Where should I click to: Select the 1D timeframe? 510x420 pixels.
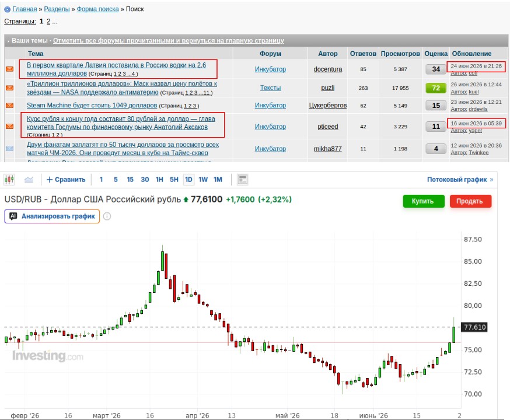[x=188, y=180]
